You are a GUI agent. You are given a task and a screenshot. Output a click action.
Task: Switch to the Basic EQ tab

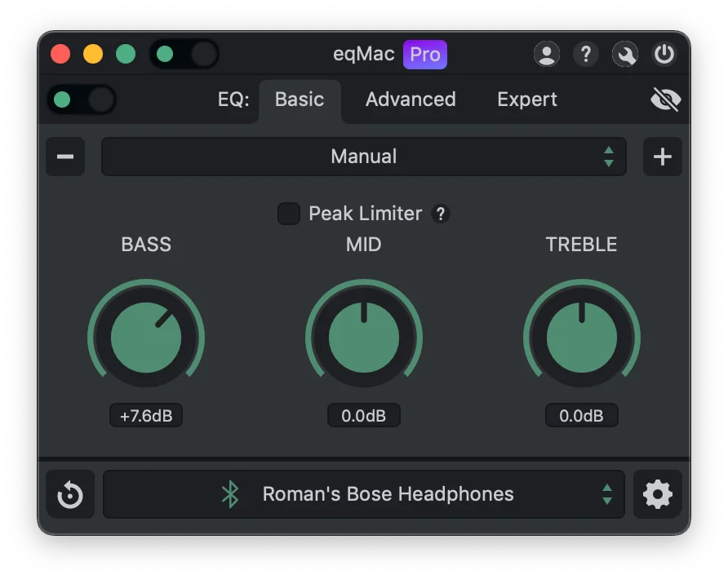click(300, 99)
